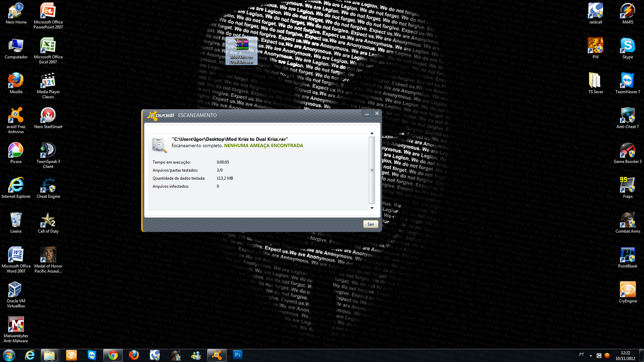Image resolution: width=644 pixels, height=362 pixels.
Task: Click scroll up arrow in avast scan results
Action: tap(372, 133)
